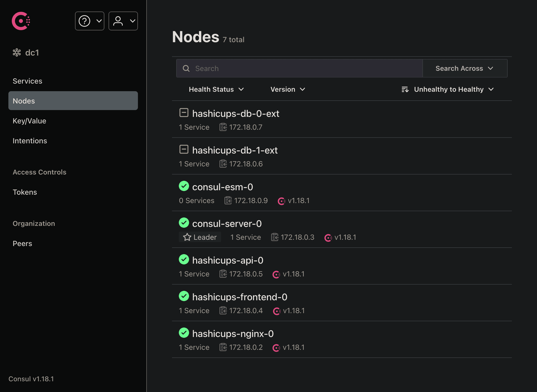This screenshot has height=392, width=537.
Task: Click the IP text 172.18.0.2
Action: coord(246,347)
